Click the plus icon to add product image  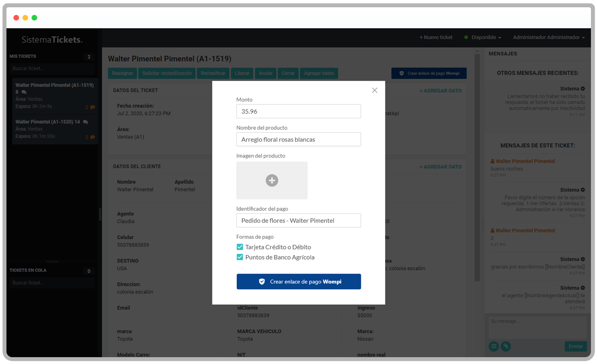[272, 181]
